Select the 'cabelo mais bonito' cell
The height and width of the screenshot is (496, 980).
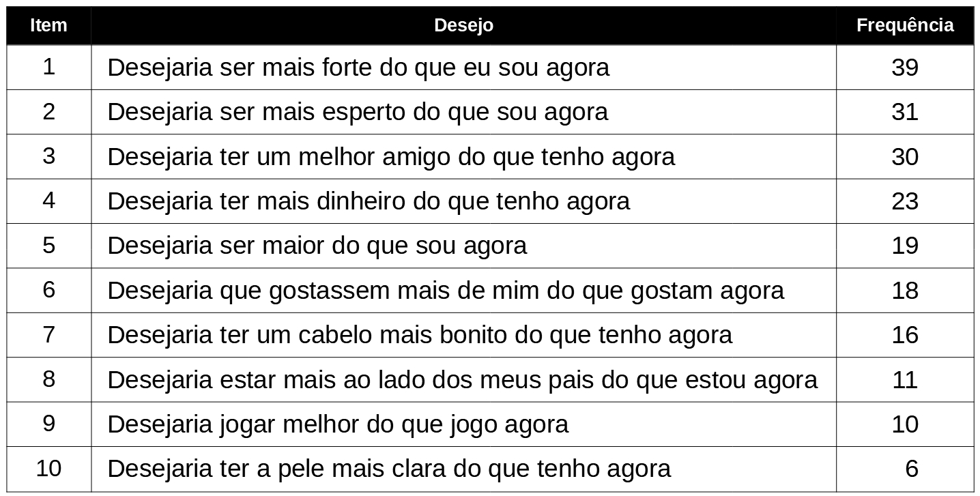click(420, 335)
